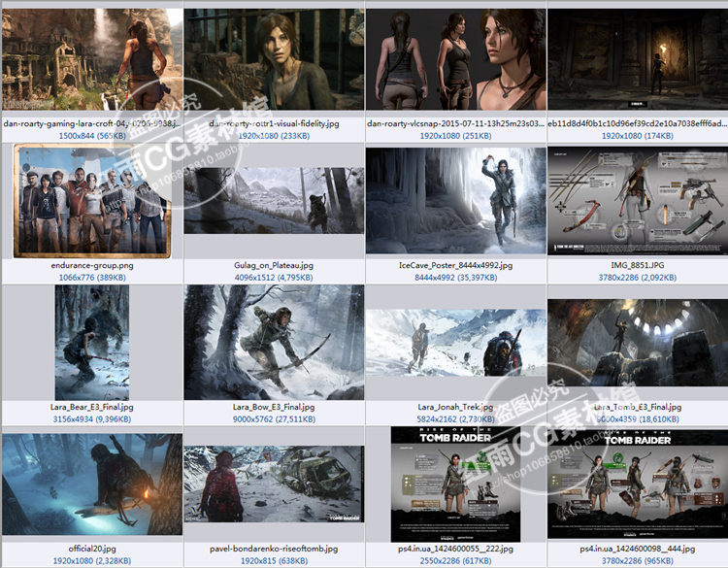Select the pavel-bondarenko-riseoftomb.jpg helicopter thumbnail
The width and height of the screenshot is (728, 568).
click(x=274, y=484)
